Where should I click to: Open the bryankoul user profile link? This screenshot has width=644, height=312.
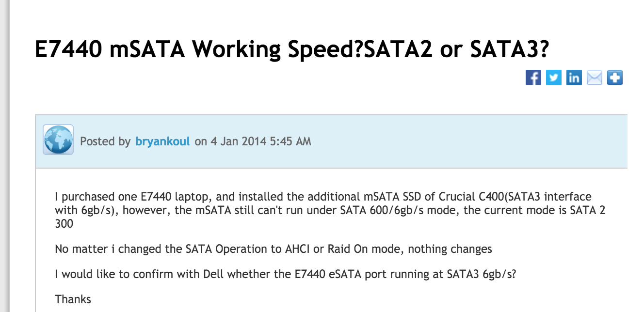(163, 141)
